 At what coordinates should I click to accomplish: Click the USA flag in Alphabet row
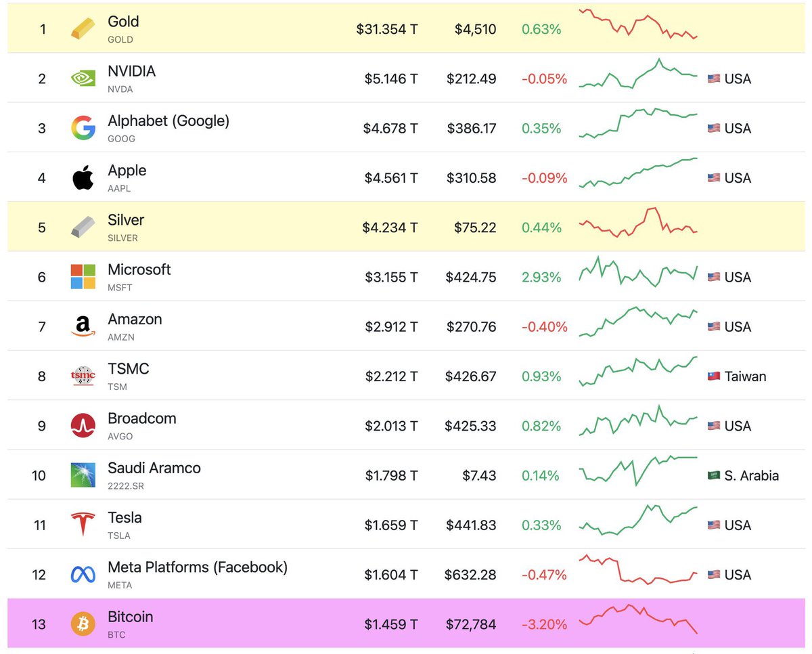tap(713, 128)
